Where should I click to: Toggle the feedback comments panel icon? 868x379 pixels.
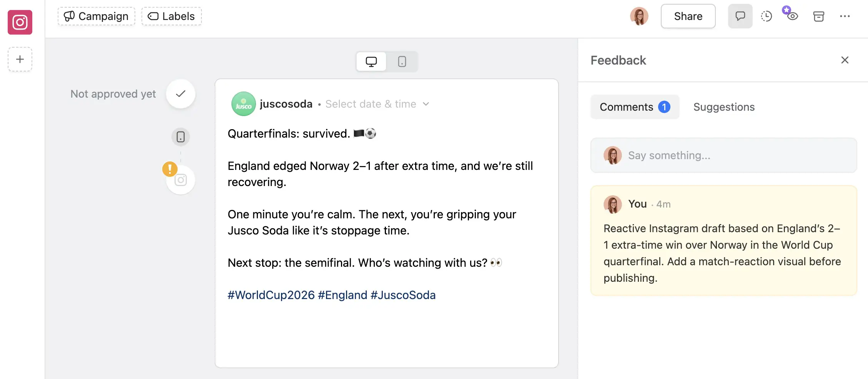pyautogui.click(x=740, y=16)
